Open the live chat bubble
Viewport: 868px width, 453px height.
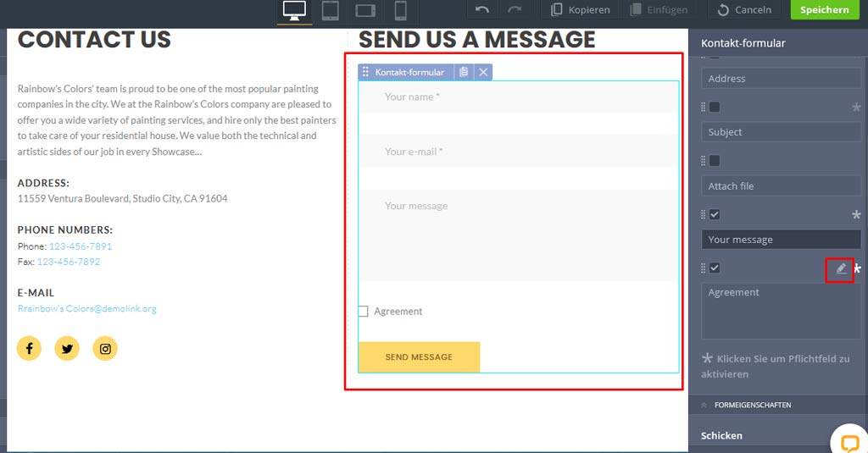[849, 441]
